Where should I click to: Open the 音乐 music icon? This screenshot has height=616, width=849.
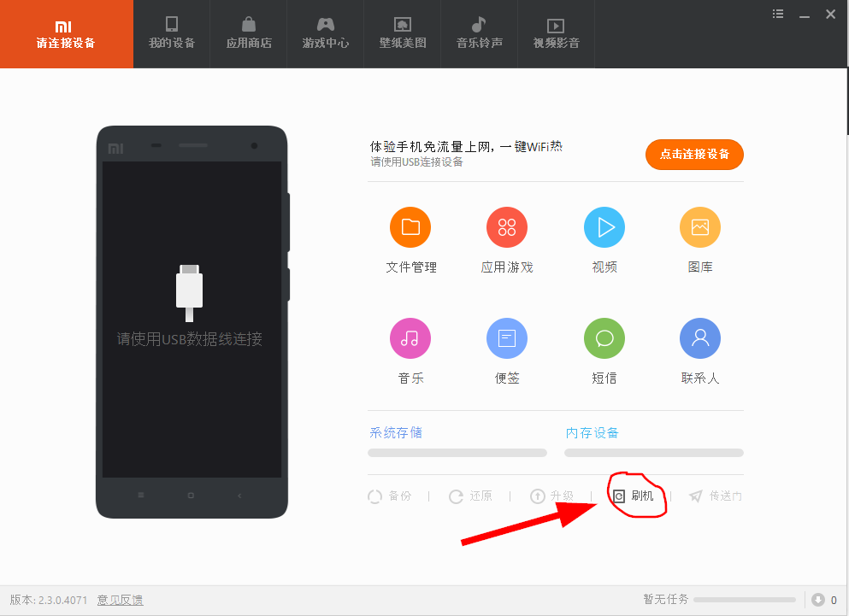pos(410,338)
